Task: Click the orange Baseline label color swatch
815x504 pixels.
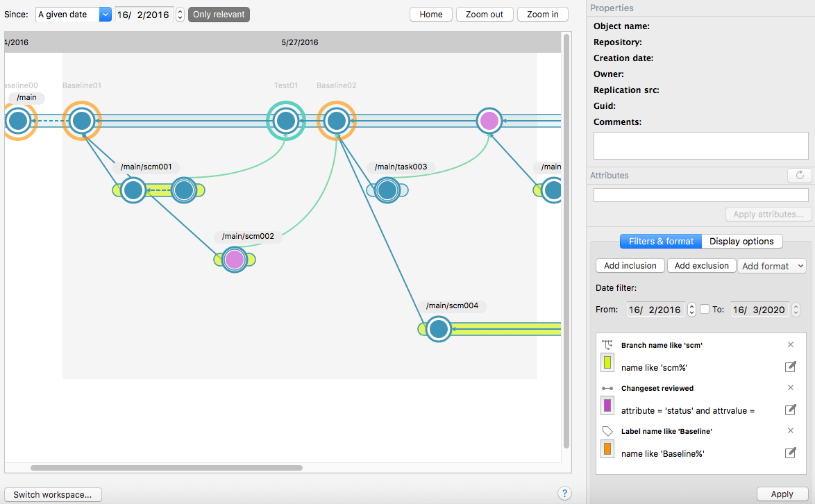Action: (607, 449)
